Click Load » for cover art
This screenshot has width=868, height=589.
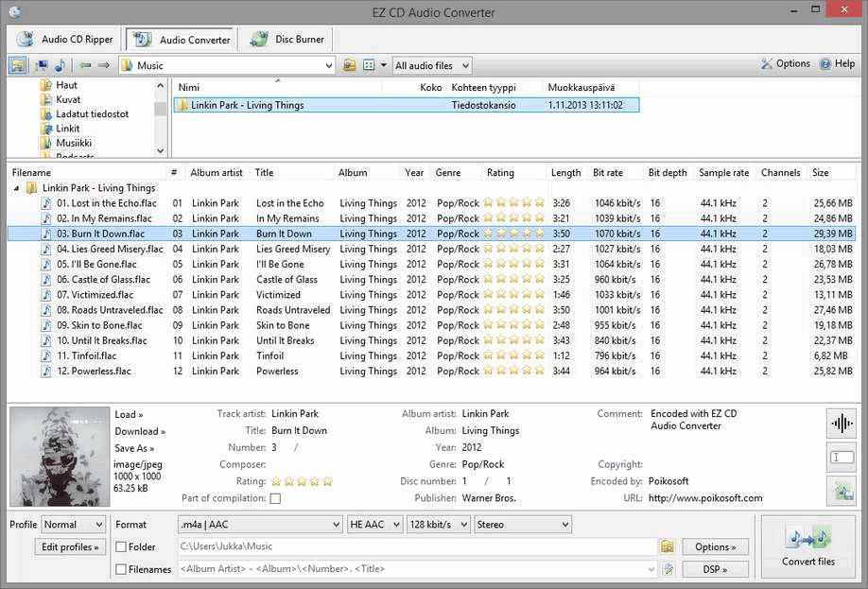[129, 415]
